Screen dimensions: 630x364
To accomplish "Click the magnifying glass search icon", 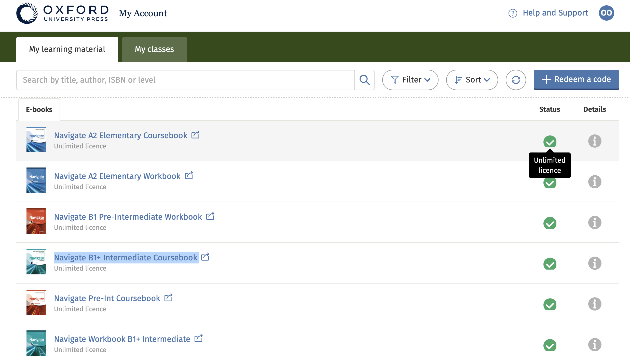I will click(x=364, y=80).
